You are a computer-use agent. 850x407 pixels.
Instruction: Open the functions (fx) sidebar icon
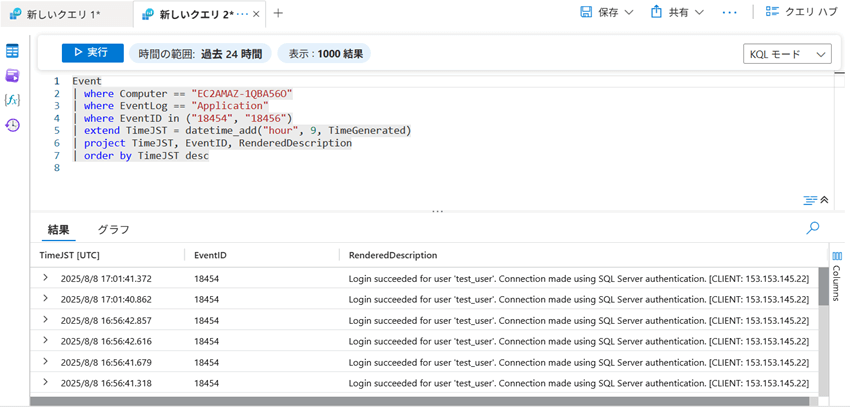click(x=13, y=100)
